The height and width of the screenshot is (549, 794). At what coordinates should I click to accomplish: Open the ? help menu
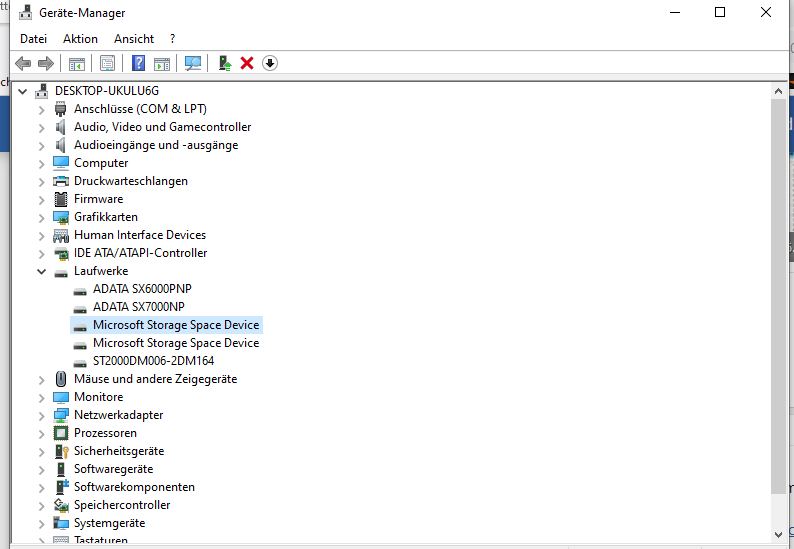click(172, 39)
